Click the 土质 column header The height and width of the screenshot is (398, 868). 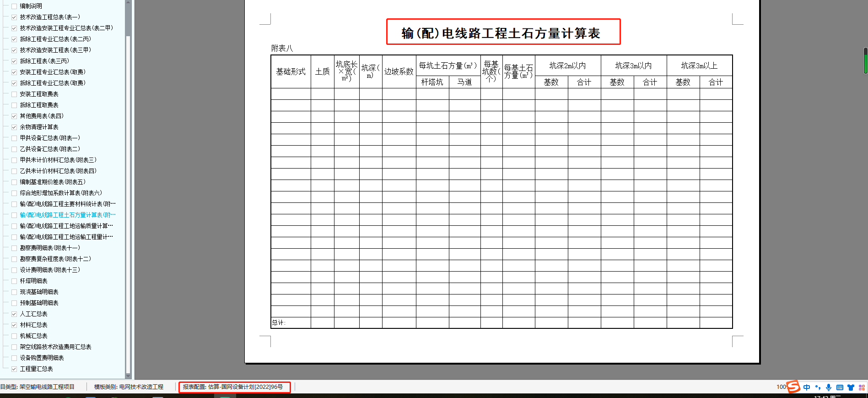point(323,71)
